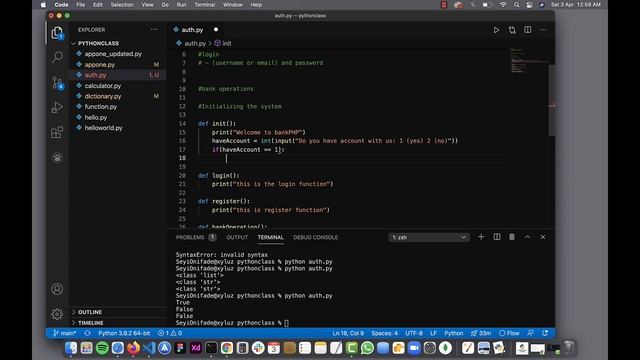This screenshot has height=360, width=640.
Task: Open the Run and Debug view
Action: pos(57,107)
